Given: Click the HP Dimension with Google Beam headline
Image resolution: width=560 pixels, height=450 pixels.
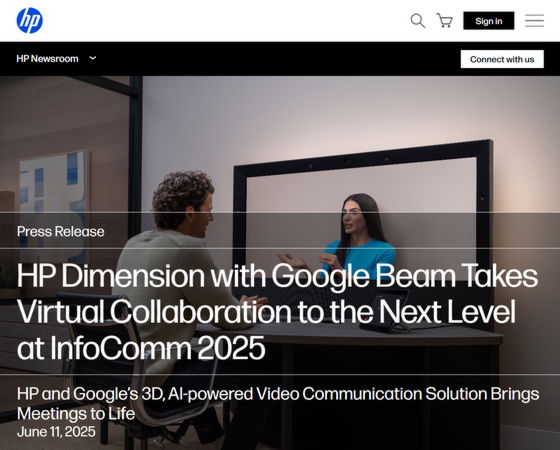Looking at the screenshot, I should [x=277, y=311].
